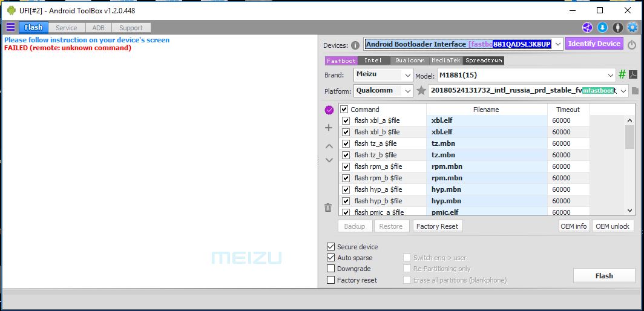The image size is (644, 311).
Task: Open the PDF manual icon
Action: click(633, 74)
